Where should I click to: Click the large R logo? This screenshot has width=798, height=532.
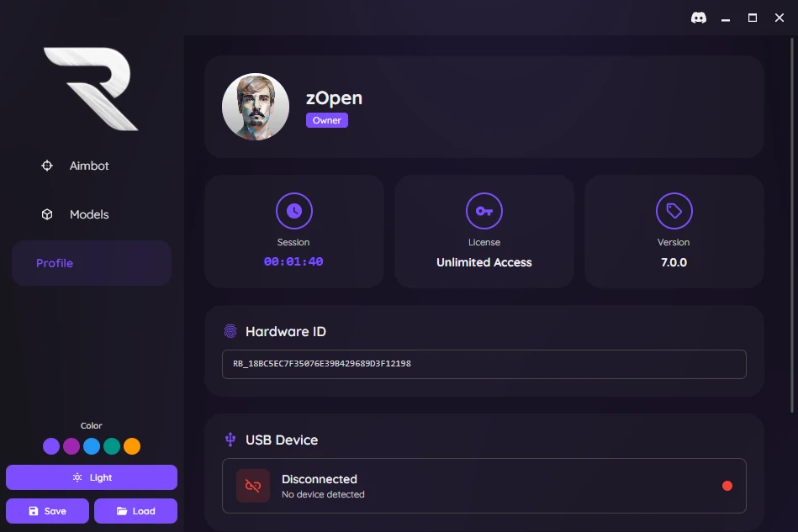(x=91, y=89)
